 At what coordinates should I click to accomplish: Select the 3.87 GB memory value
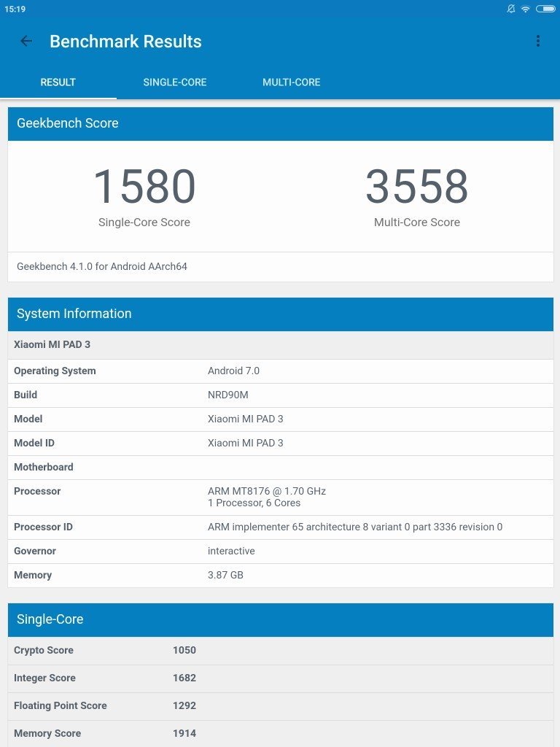pyautogui.click(x=225, y=575)
